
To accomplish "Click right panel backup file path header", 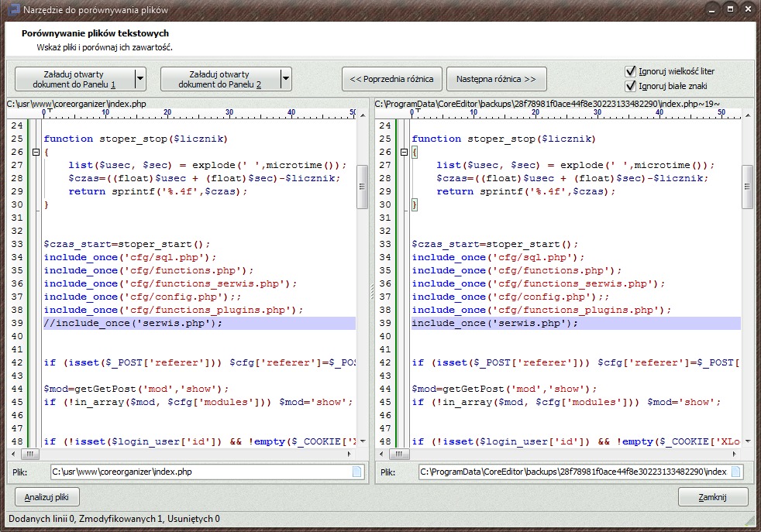I will click(x=547, y=104).
